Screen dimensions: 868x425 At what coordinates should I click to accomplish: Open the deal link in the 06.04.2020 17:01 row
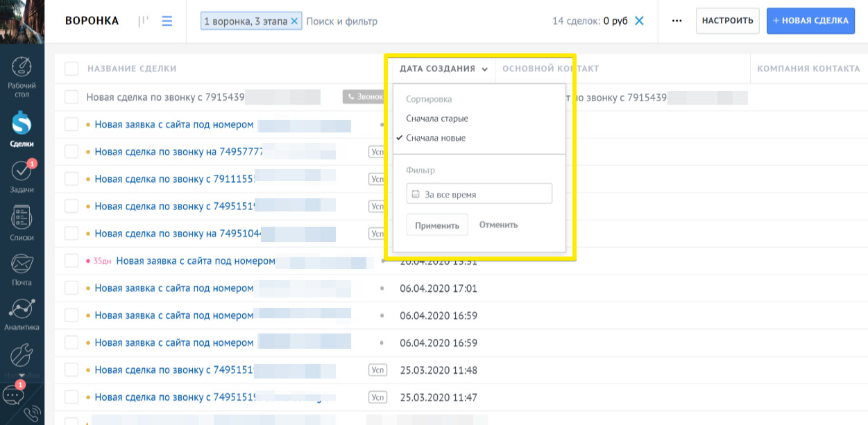pos(174,288)
